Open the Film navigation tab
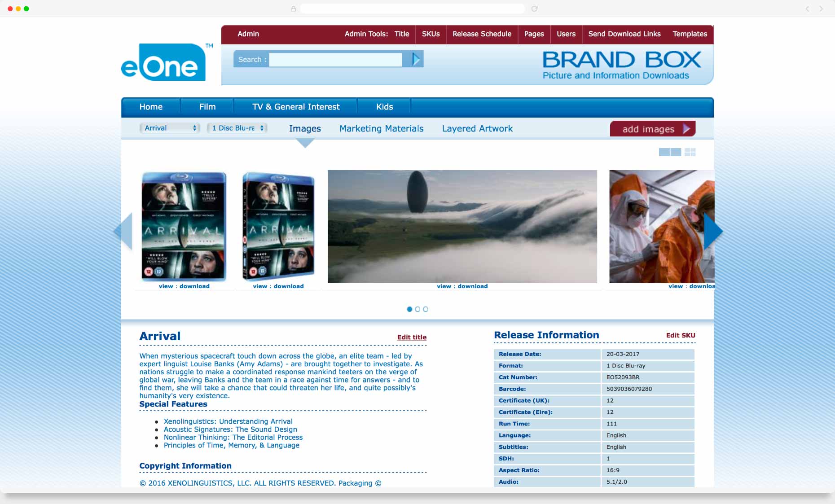The image size is (835, 504). point(207,107)
